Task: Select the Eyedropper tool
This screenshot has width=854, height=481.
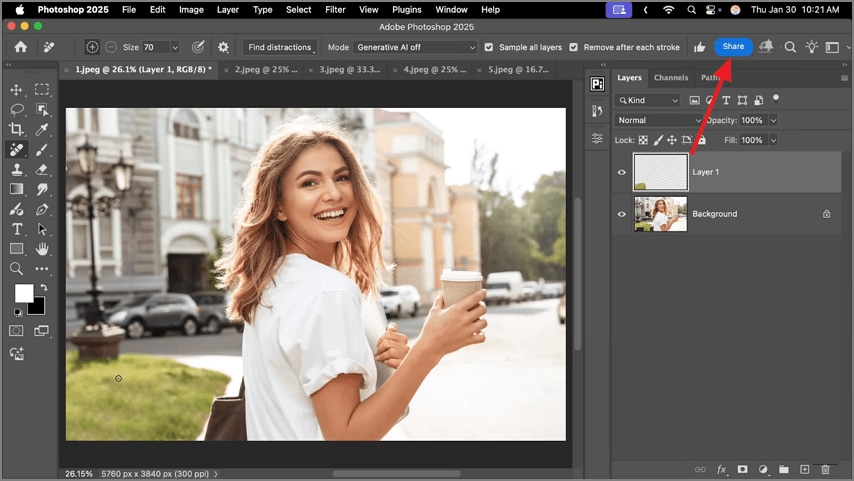Action: [x=42, y=129]
